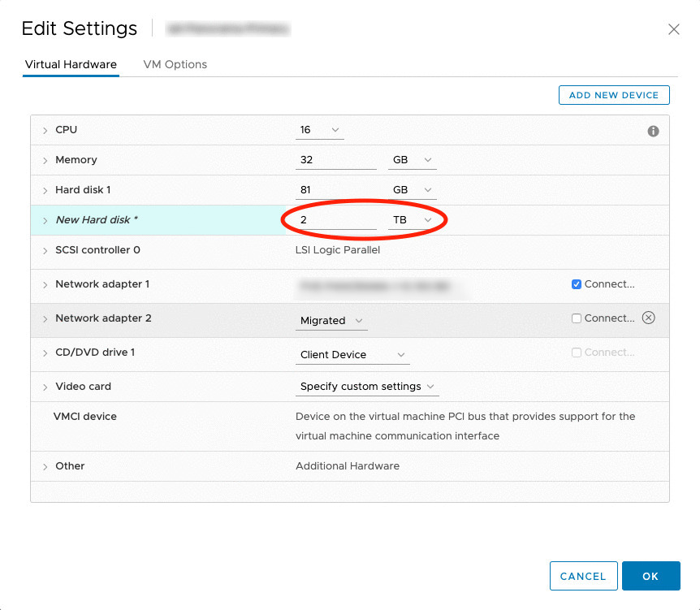The height and width of the screenshot is (610, 700).
Task: Expand the New Hard disk row
Action: tap(45, 220)
